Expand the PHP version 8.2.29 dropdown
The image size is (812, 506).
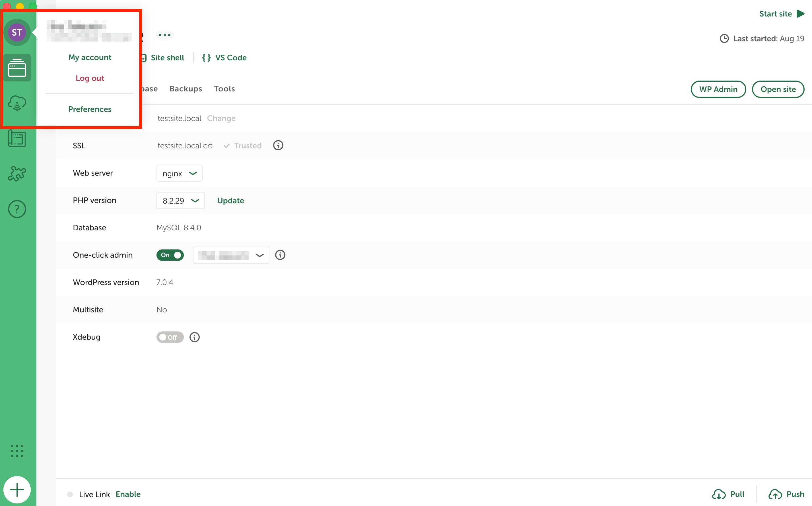pos(180,200)
